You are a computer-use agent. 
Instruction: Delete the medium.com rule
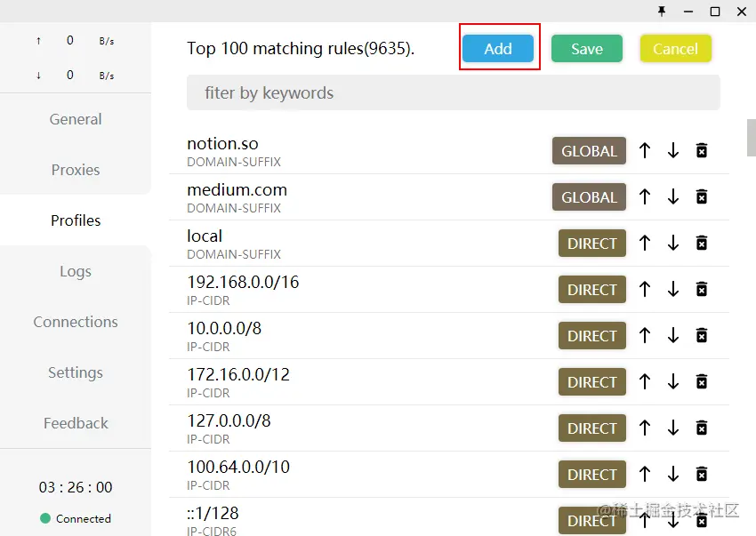[x=702, y=196]
